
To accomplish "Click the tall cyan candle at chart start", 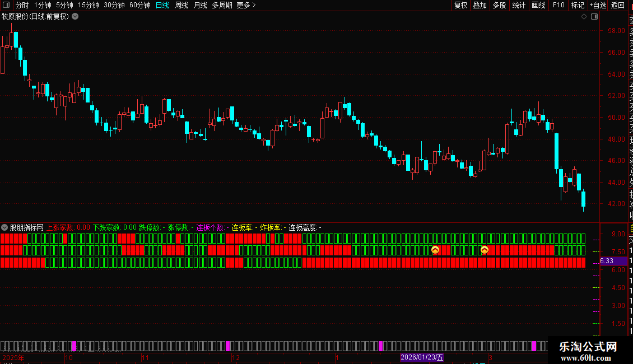I will click(x=16, y=40).
